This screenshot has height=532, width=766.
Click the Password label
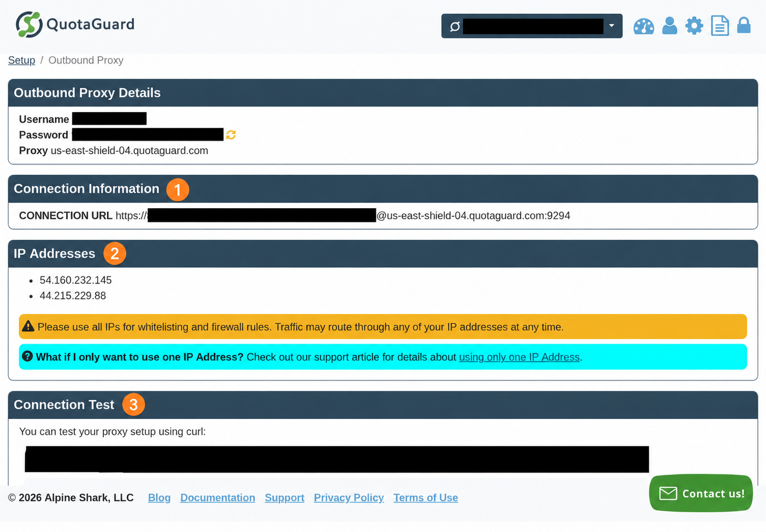43,135
